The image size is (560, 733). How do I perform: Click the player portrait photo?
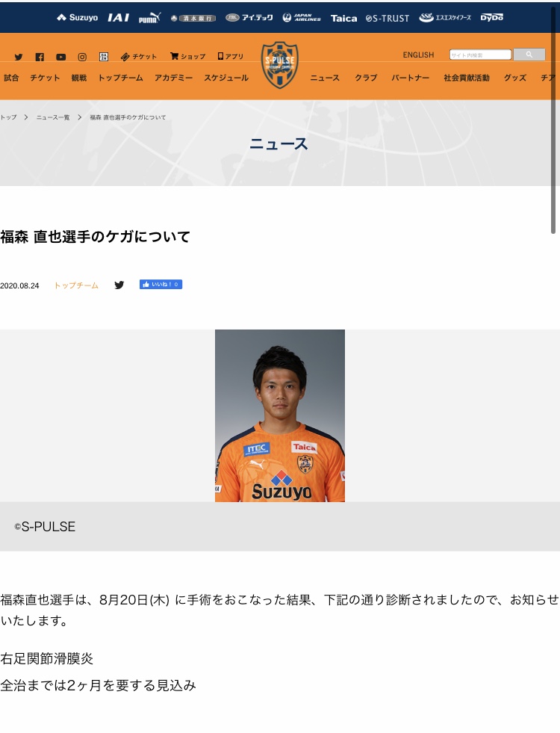280,415
